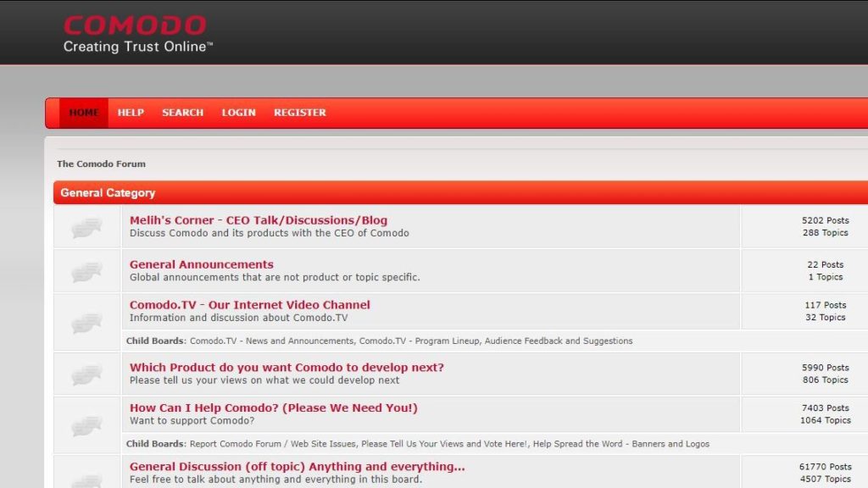The image size is (868, 488).
Task: Open Which Product do you want board
Action: (287, 368)
